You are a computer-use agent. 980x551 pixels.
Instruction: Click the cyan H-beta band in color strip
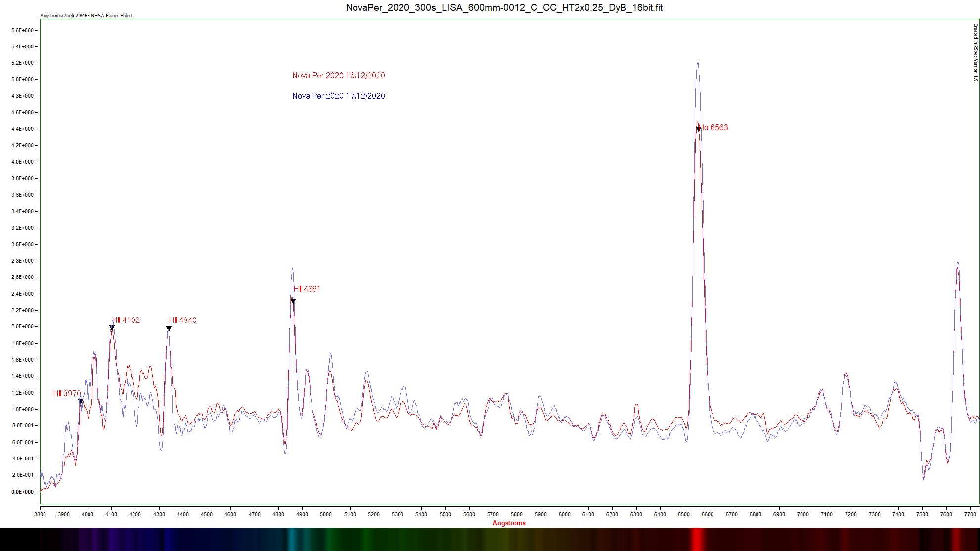pos(292,539)
